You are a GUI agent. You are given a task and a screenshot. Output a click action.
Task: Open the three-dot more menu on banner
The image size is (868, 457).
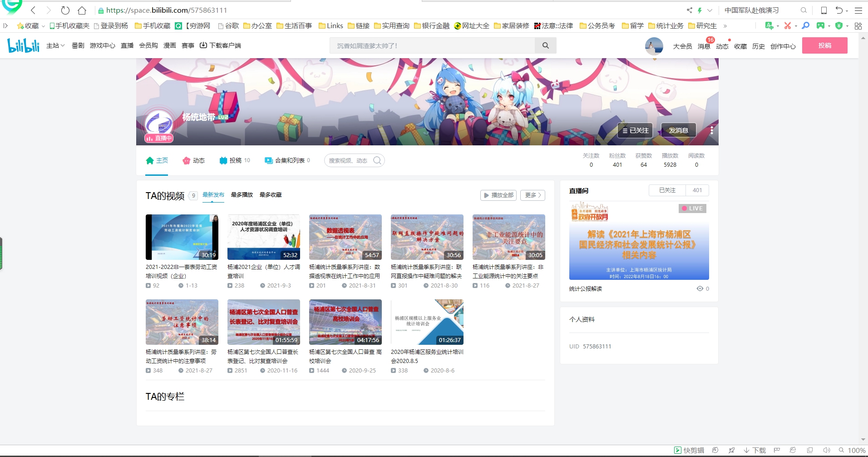[x=711, y=130]
